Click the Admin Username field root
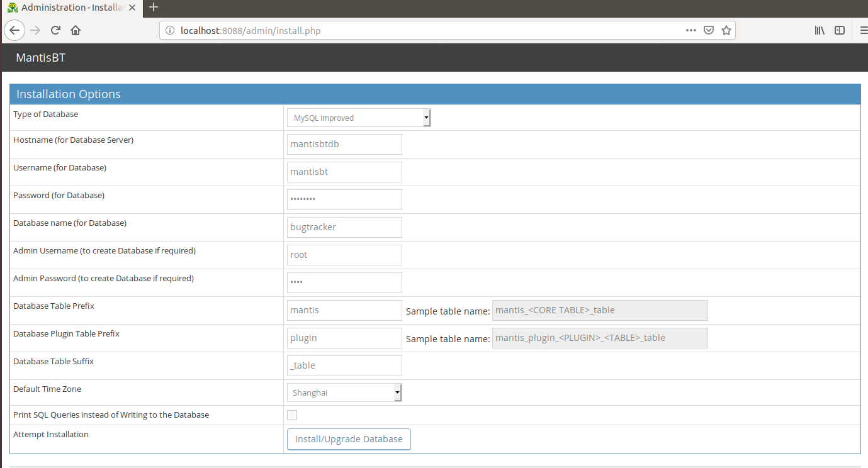 344,255
